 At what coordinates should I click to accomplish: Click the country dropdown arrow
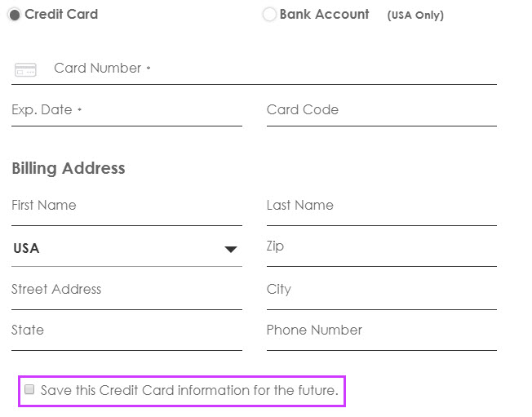[x=231, y=250]
